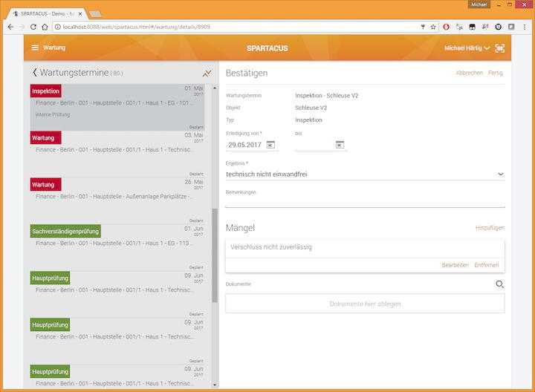The width and height of the screenshot is (535, 392).
Task: Select the Inspektion 01. Mai entry
Action: click(x=117, y=107)
